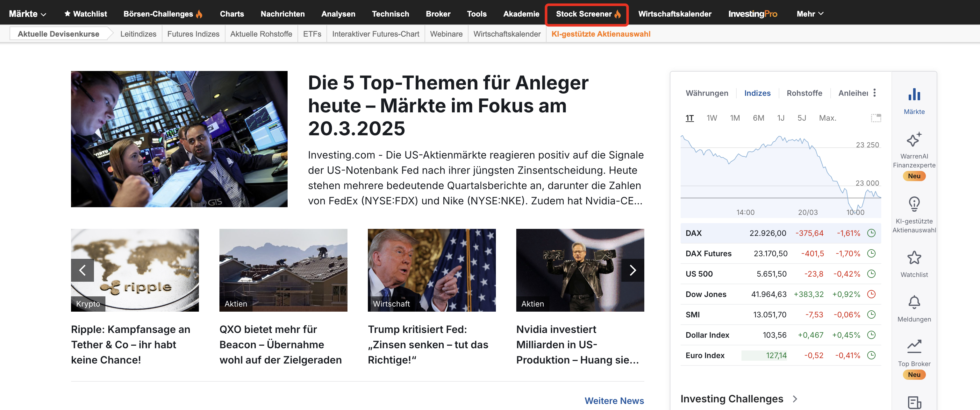Click the KI-gestützte Aktienauswahl lightbulb icon
980x410 pixels.
[914, 204]
